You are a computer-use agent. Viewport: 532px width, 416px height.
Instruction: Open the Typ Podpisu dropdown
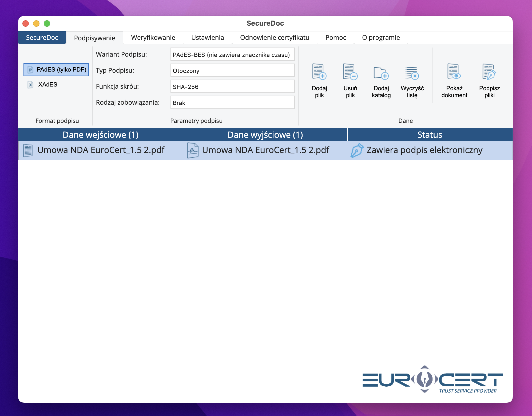pyautogui.click(x=232, y=71)
